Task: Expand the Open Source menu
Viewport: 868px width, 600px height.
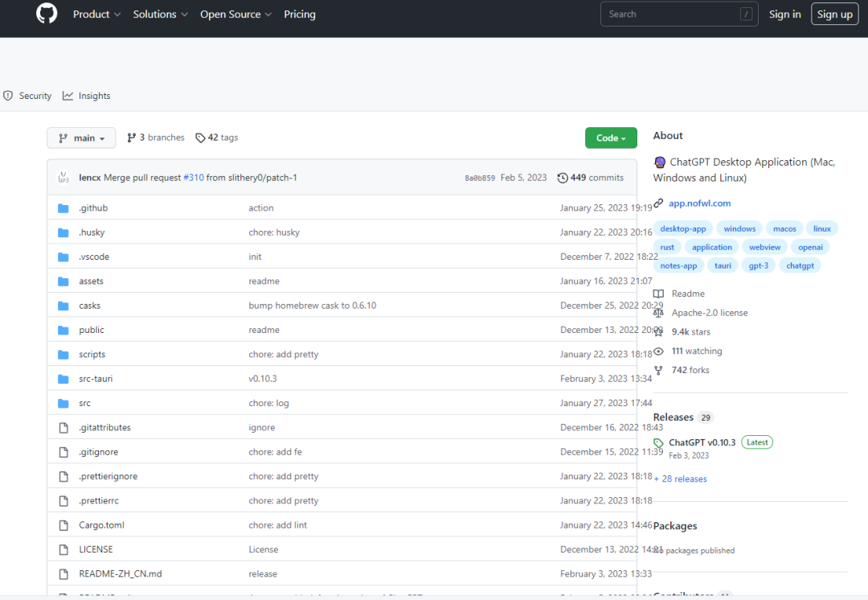Action: [235, 14]
